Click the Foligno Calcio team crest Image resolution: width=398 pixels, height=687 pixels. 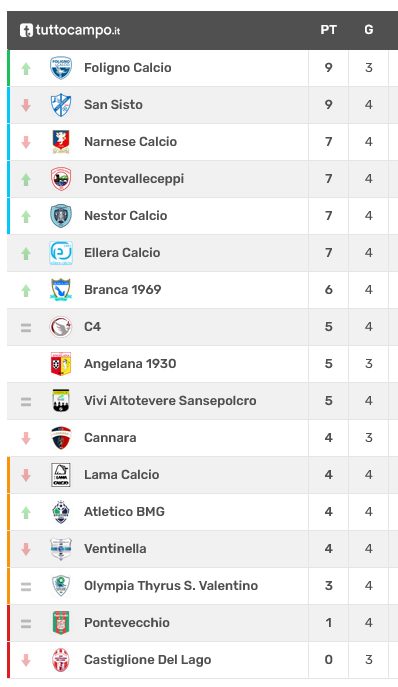(61, 68)
